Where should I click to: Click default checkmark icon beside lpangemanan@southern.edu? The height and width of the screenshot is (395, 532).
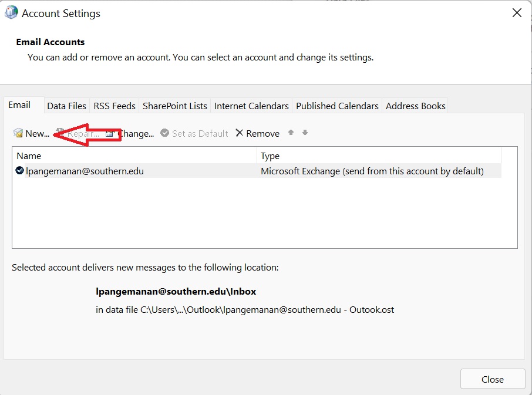20,171
